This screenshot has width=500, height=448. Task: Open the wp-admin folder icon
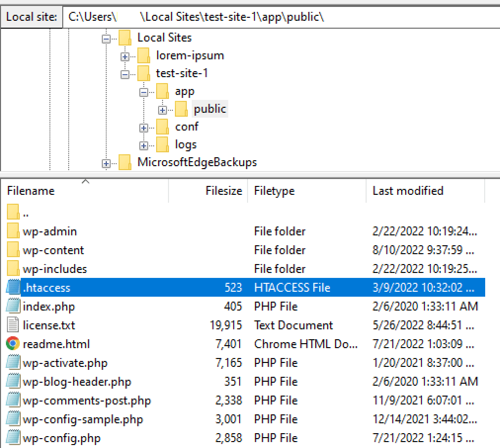tap(12, 231)
